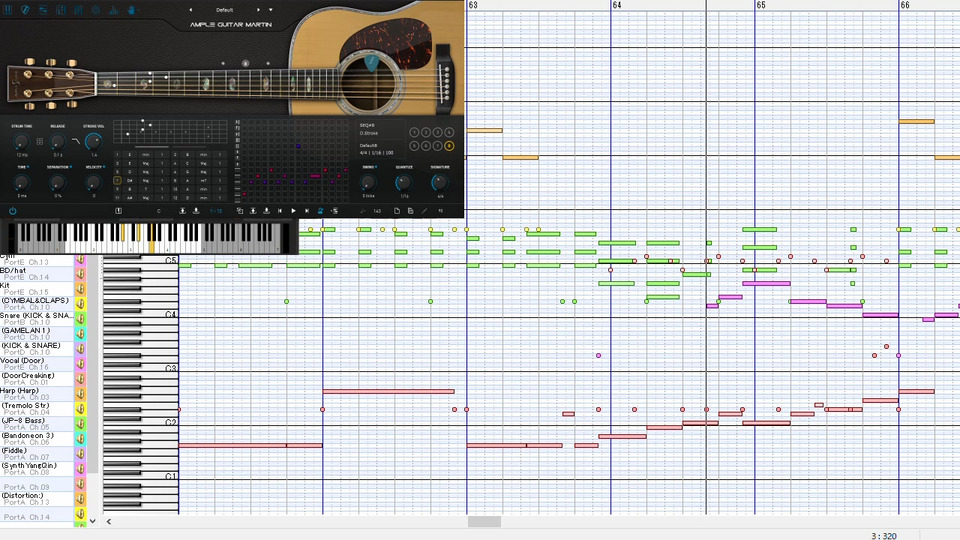The height and width of the screenshot is (540, 960).
Task: Go to next preset with right arrow
Action: coord(258,10)
